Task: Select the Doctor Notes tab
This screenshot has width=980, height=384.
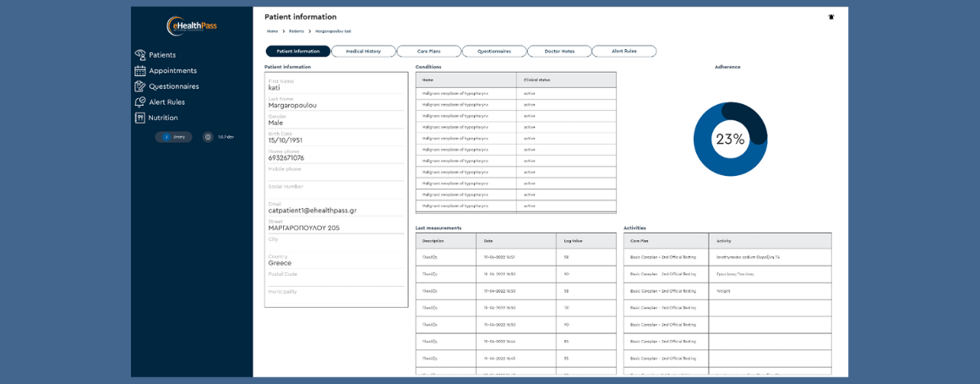Action: click(x=559, y=52)
